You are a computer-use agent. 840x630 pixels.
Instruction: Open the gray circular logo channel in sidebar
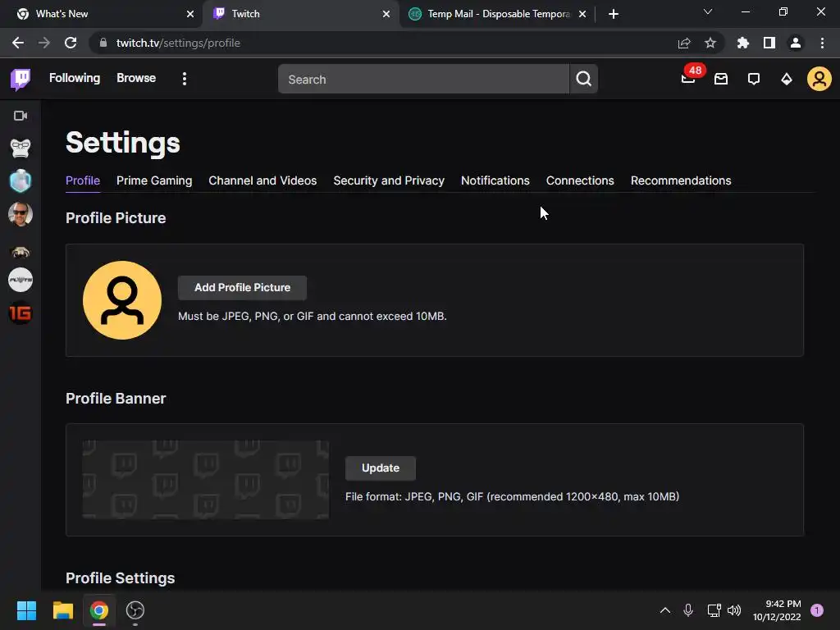click(x=21, y=281)
